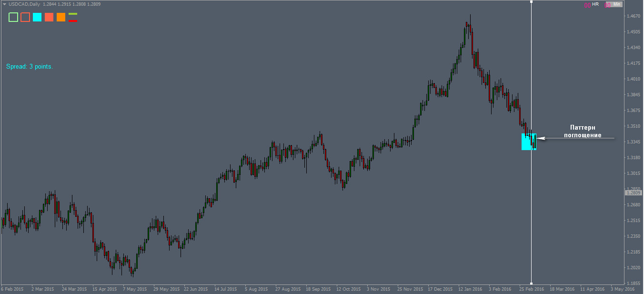
Task: Click the 1.3180 price axis level
Action: click(634, 158)
